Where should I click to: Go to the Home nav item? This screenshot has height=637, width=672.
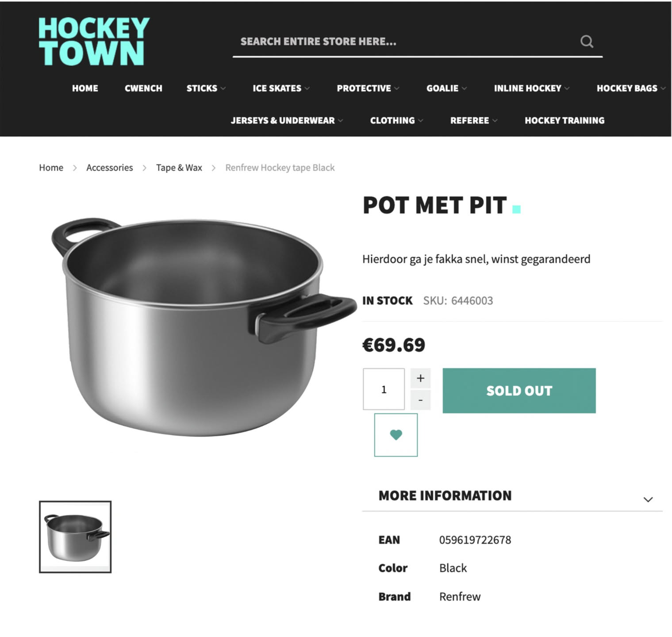85,88
